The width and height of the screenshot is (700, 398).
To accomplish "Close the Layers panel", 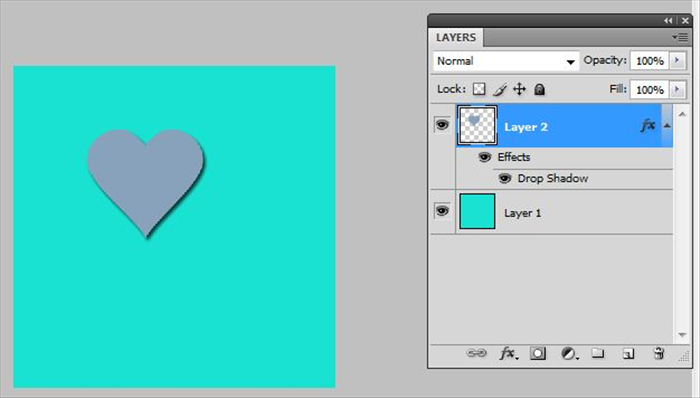I will tap(685, 21).
